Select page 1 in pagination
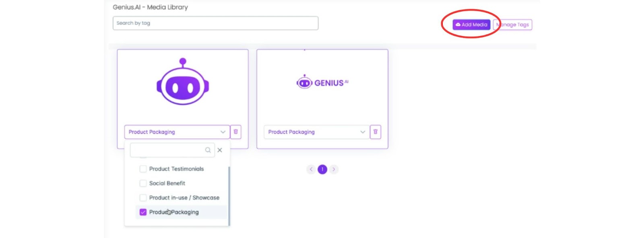The image size is (644, 238). coord(322,169)
